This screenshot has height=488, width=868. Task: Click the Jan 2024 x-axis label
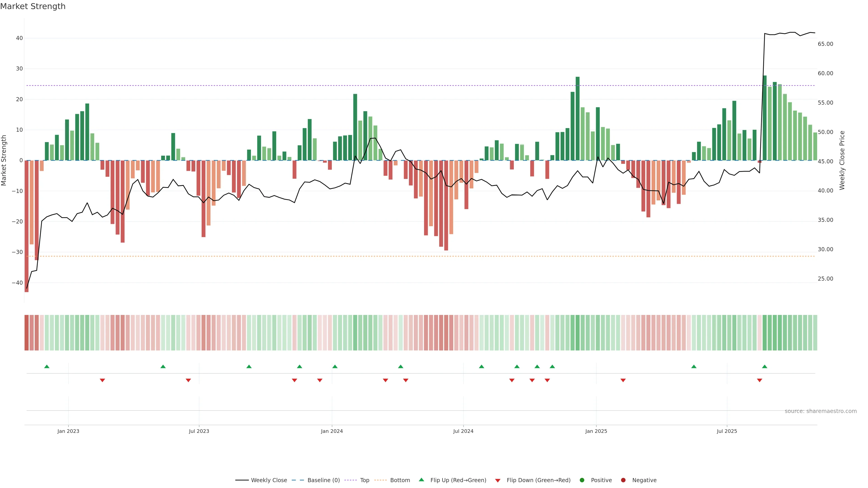332,431
